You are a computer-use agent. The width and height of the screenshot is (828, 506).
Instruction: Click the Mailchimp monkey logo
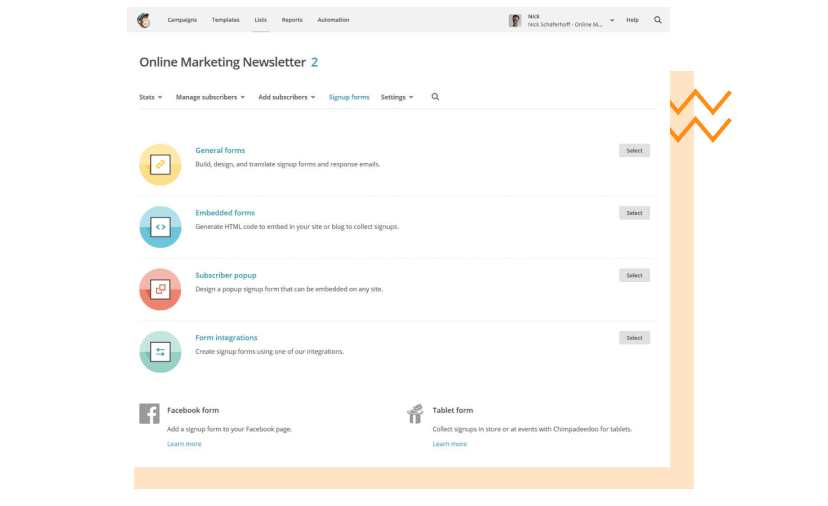(144, 20)
